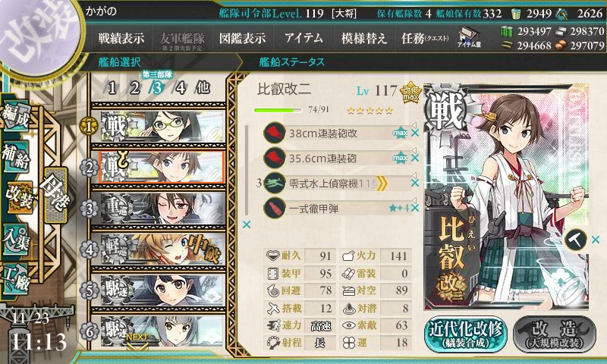Open the 任務(クエスト) quest menu

point(425,38)
